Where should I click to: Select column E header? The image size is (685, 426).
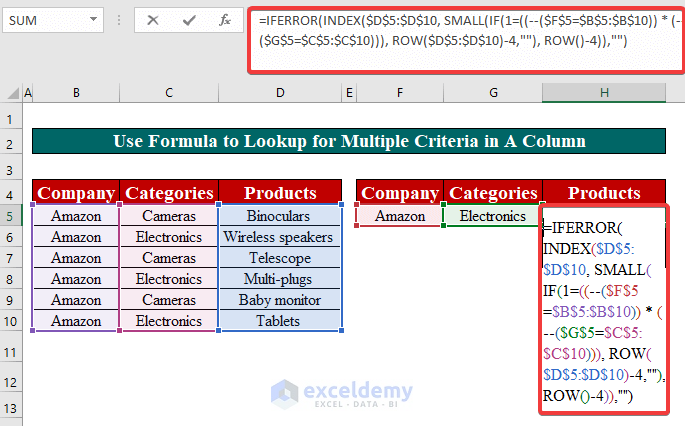click(349, 93)
